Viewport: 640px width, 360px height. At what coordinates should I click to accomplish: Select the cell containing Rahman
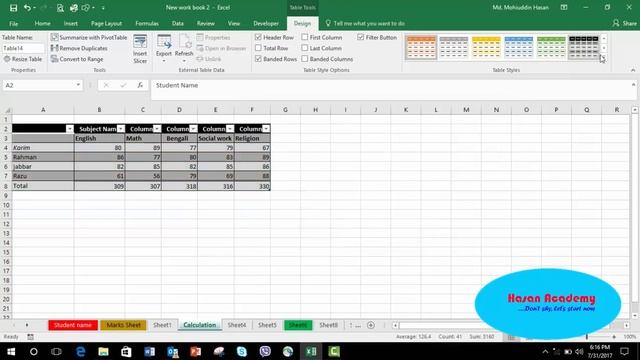point(43,157)
